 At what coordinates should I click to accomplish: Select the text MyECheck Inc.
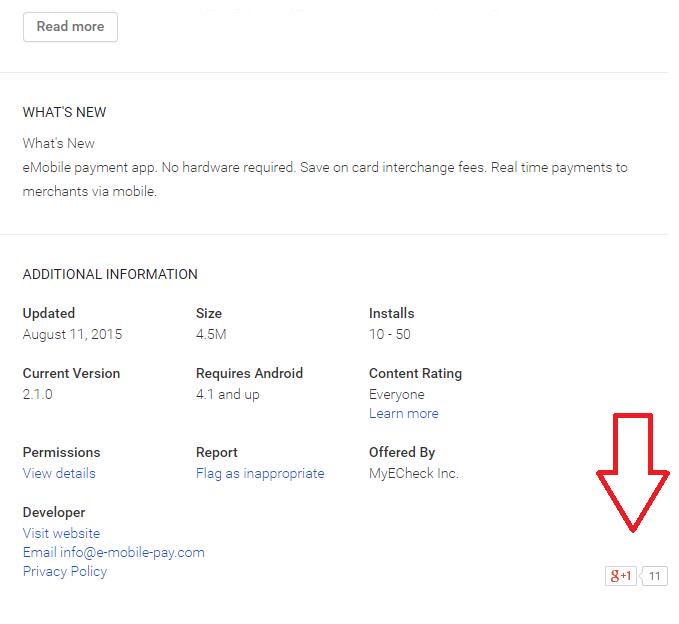pyautogui.click(x=414, y=473)
